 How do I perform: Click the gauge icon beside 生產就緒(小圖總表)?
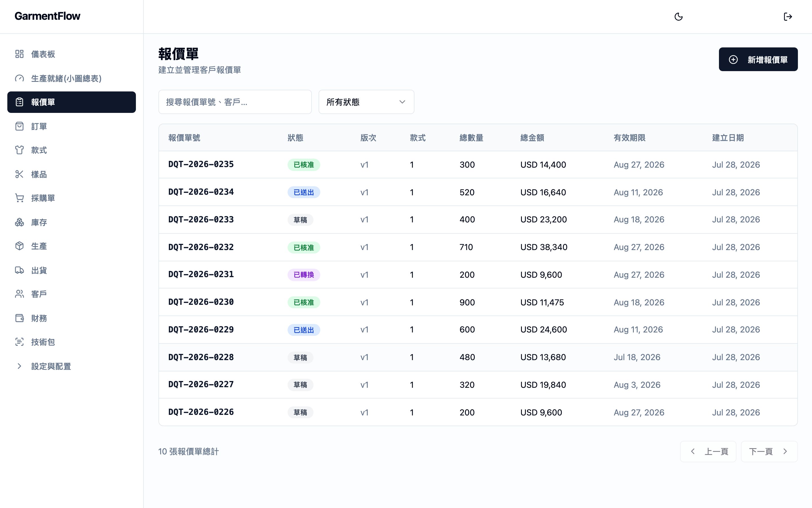19,78
